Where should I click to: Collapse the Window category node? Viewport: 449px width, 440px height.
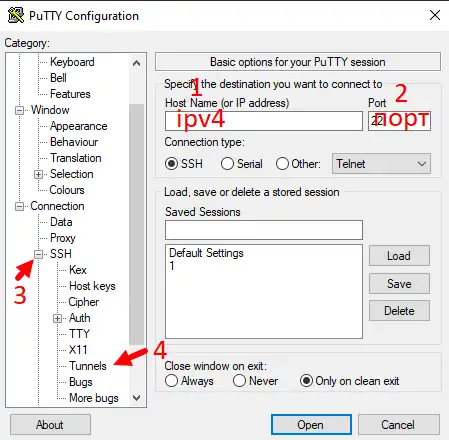point(20,110)
